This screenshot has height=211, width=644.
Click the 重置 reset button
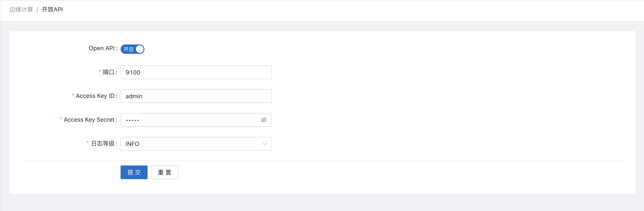(164, 172)
